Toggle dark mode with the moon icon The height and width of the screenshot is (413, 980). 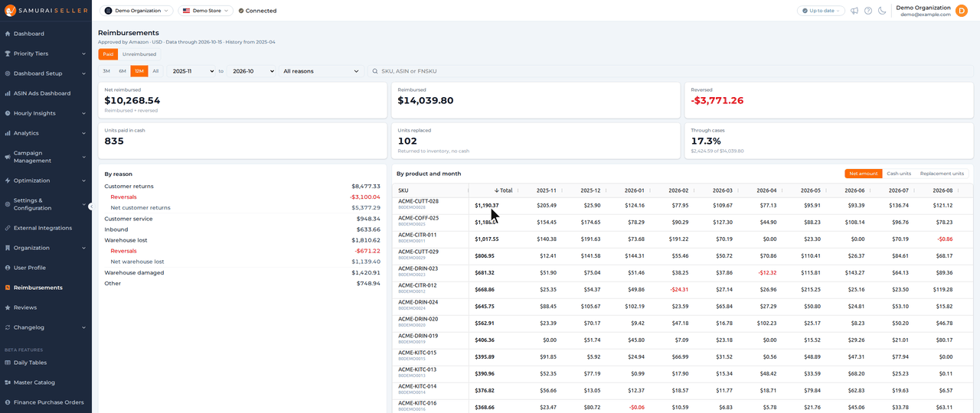coord(882,11)
